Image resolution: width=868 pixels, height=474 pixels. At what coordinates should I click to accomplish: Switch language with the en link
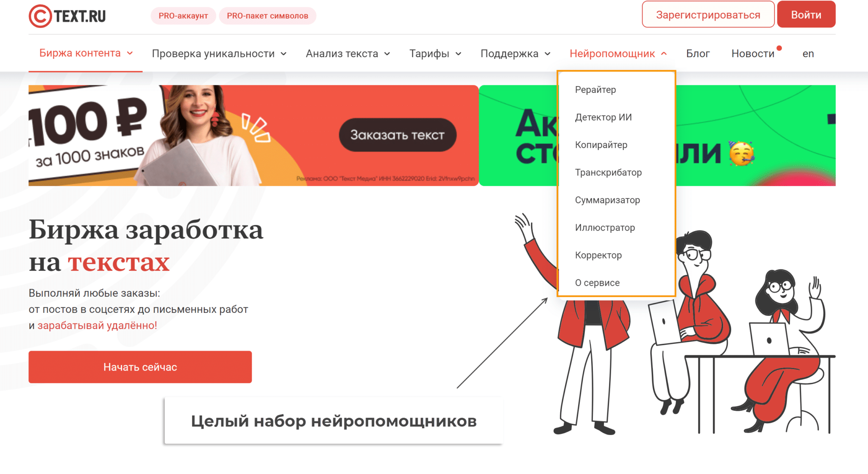[x=808, y=53]
